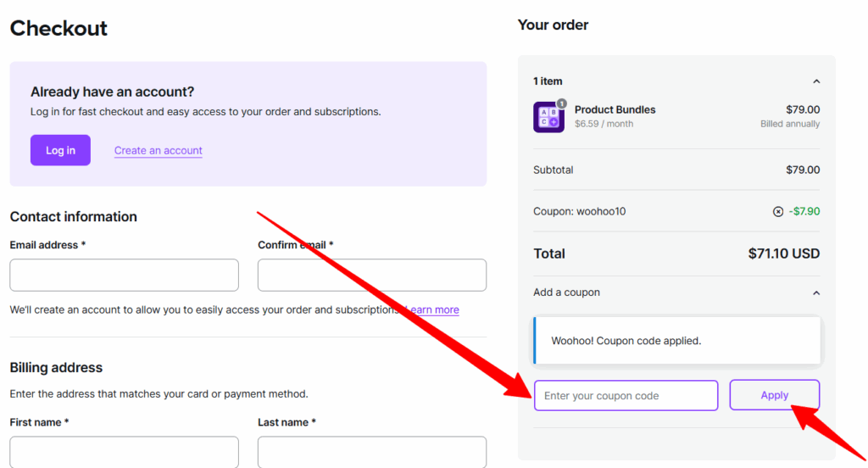Click the Product Bundles item name

pos(615,109)
